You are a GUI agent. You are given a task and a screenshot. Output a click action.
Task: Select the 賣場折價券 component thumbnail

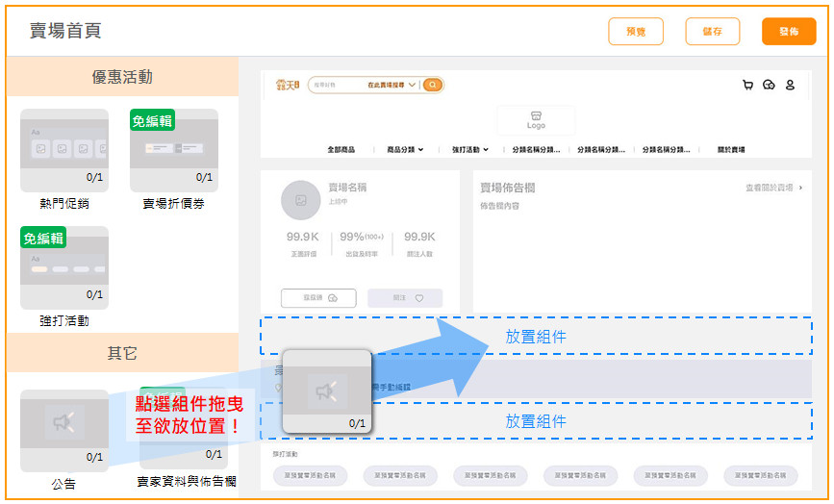pyautogui.click(x=174, y=149)
